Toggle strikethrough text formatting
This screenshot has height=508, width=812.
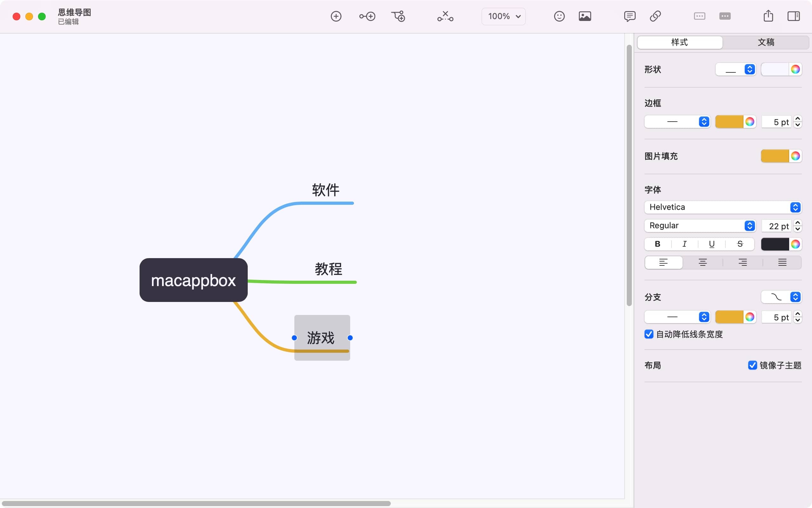(x=740, y=244)
